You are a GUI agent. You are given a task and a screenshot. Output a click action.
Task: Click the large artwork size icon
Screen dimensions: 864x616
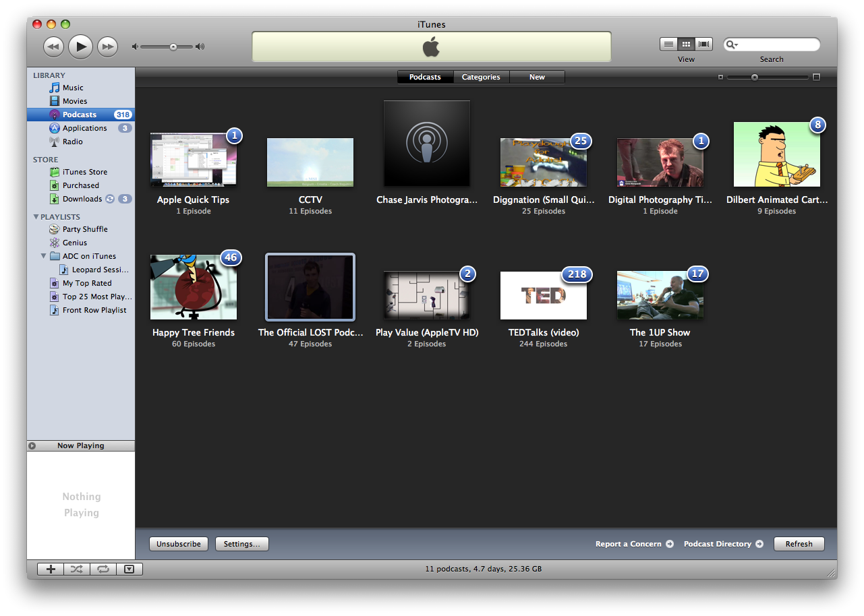point(816,77)
